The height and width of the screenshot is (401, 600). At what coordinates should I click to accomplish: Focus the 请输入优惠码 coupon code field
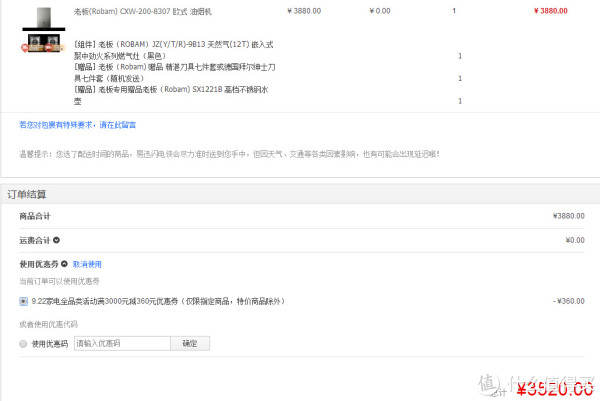point(122,343)
